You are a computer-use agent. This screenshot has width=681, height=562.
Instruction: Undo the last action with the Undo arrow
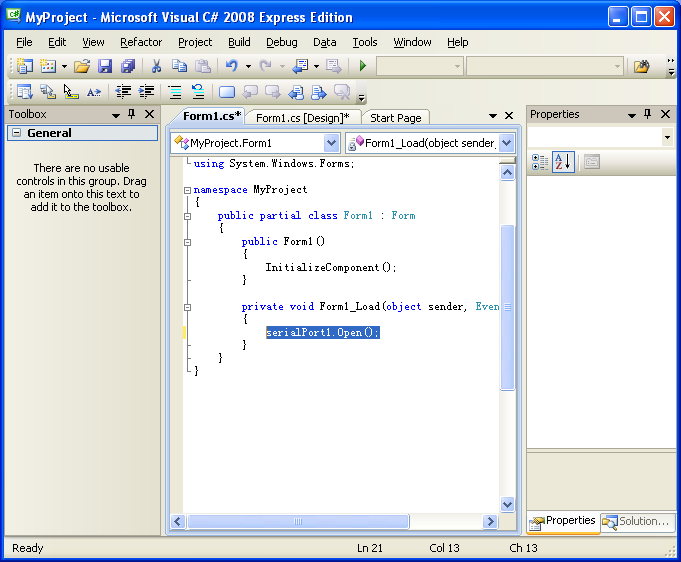tap(231, 66)
